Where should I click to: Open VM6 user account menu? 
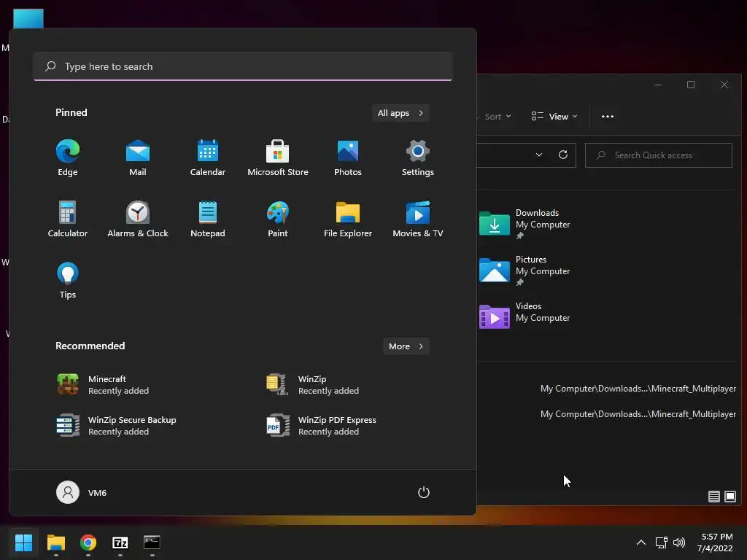(82, 492)
